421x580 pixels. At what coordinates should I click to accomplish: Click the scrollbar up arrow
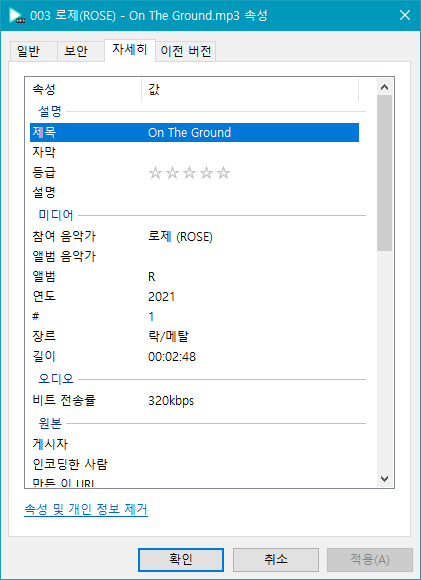(384, 87)
